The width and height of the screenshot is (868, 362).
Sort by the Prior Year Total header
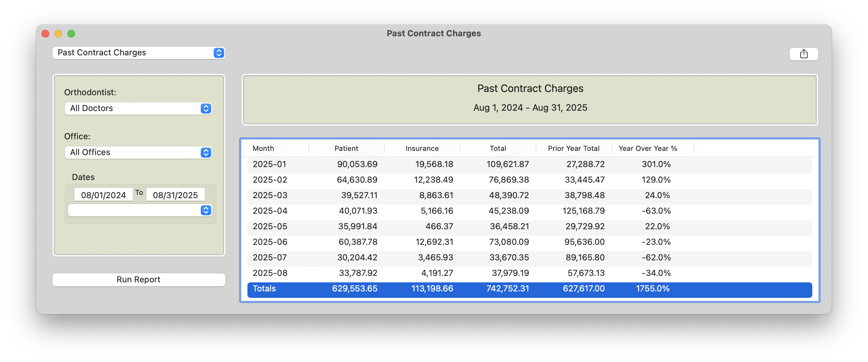point(574,148)
